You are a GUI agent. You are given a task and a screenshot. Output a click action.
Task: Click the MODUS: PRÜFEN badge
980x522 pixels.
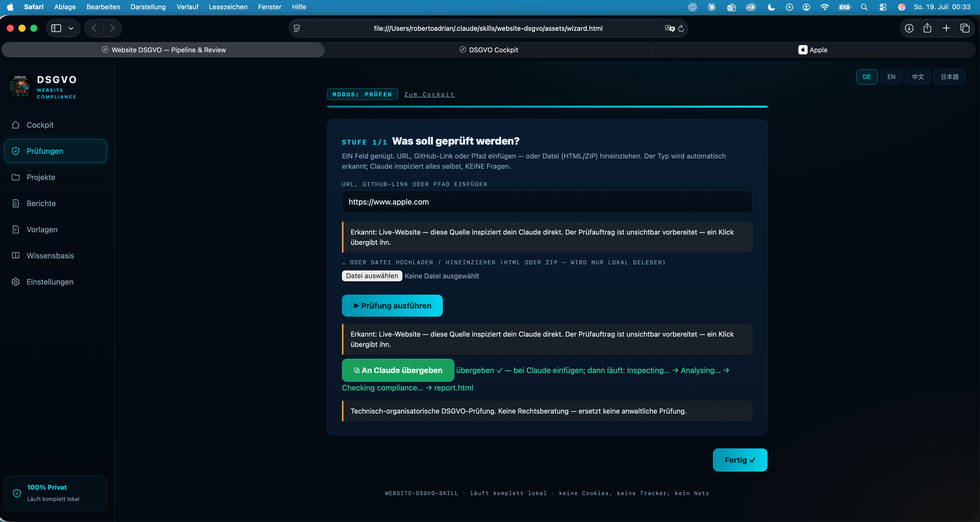pos(362,94)
